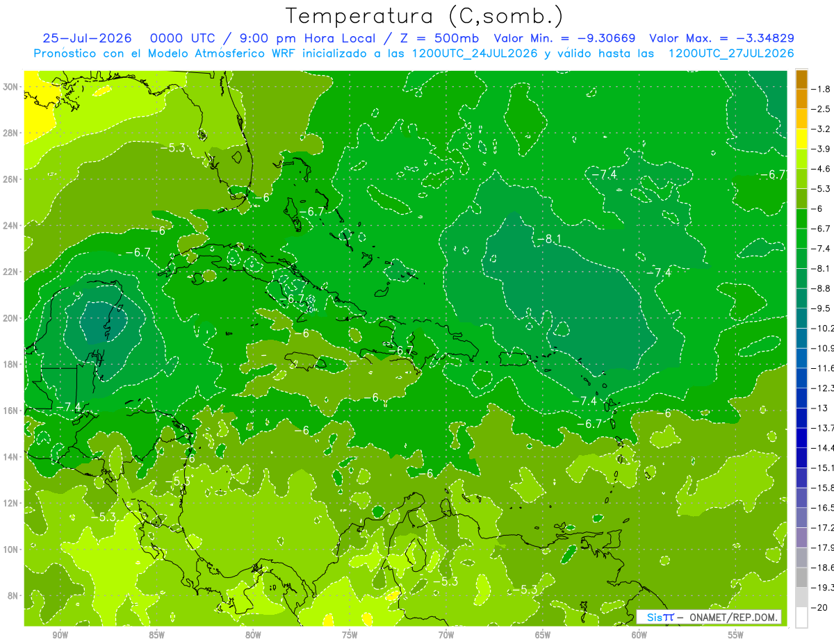Click the 8N latitude axis label
Image resolution: width=834 pixels, height=644 pixels.
[14, 595]
